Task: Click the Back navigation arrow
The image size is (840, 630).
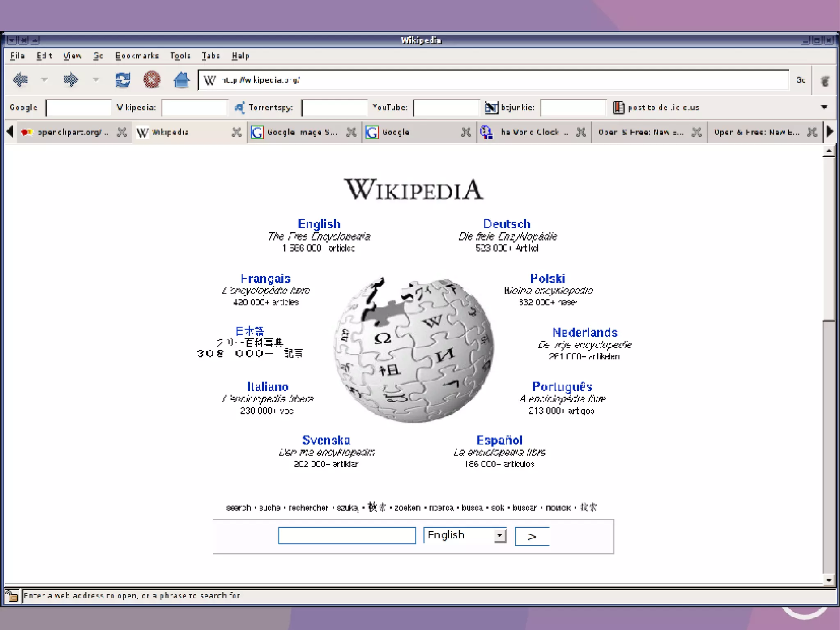Action: point(21,80)
